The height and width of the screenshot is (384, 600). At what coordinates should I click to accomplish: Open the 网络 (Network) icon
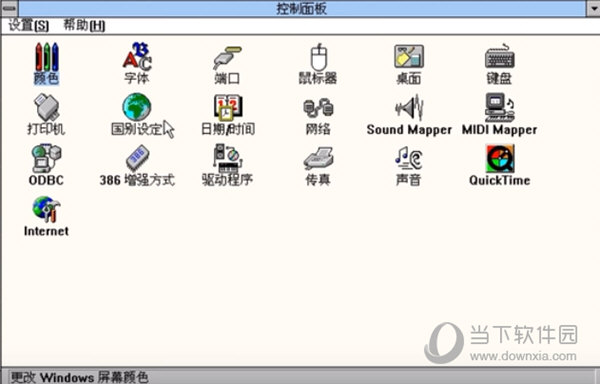(318, 108)
